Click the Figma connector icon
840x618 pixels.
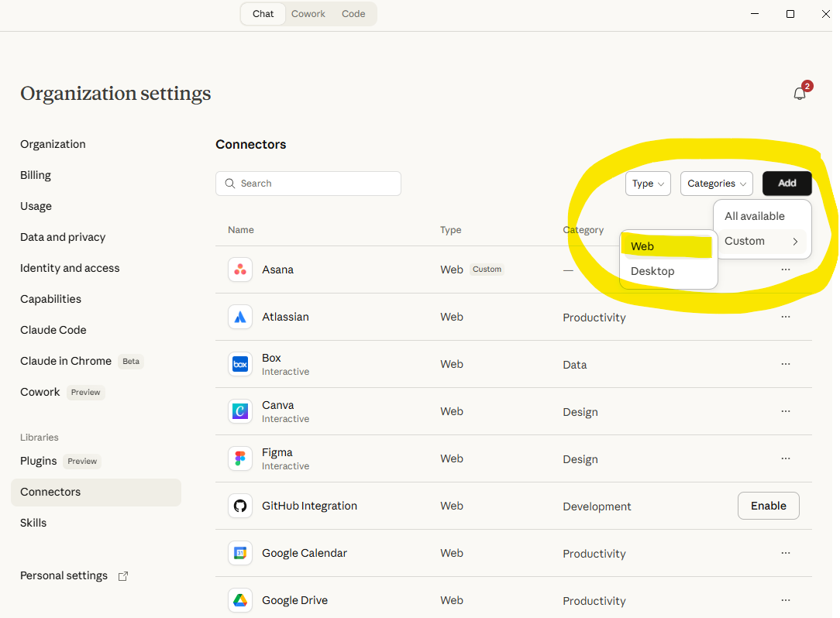[240, 458]
